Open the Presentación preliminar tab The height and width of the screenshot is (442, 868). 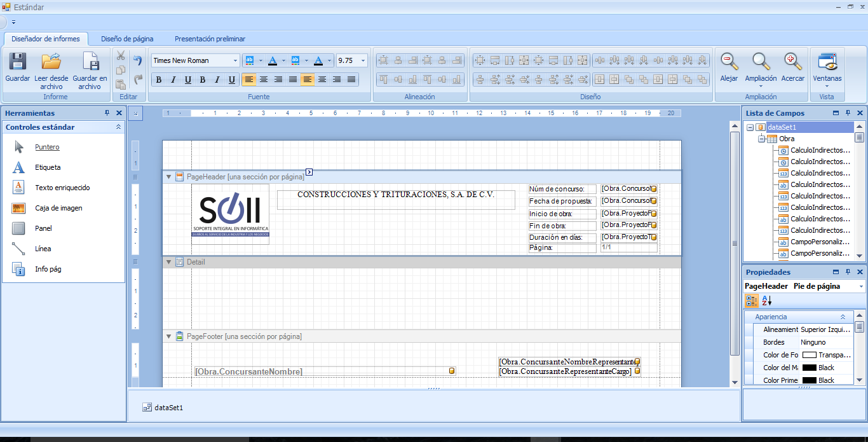tap(210, 39)
